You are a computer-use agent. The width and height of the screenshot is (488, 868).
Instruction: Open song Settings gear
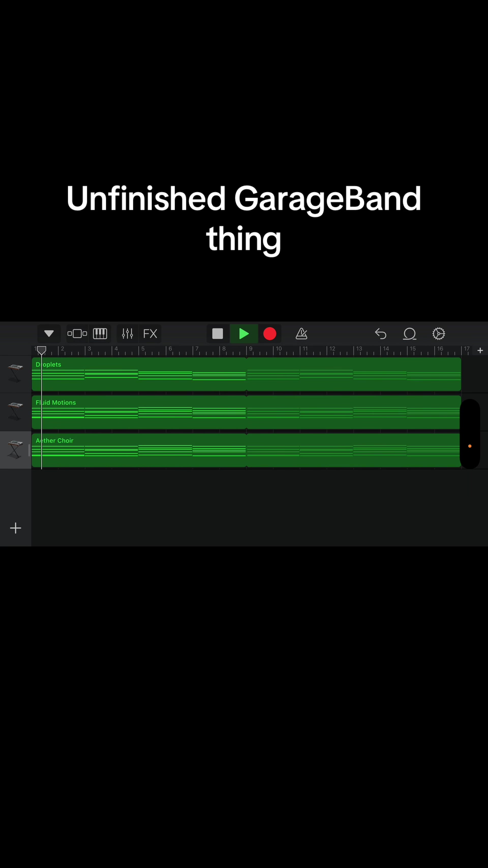pos(439,334)
